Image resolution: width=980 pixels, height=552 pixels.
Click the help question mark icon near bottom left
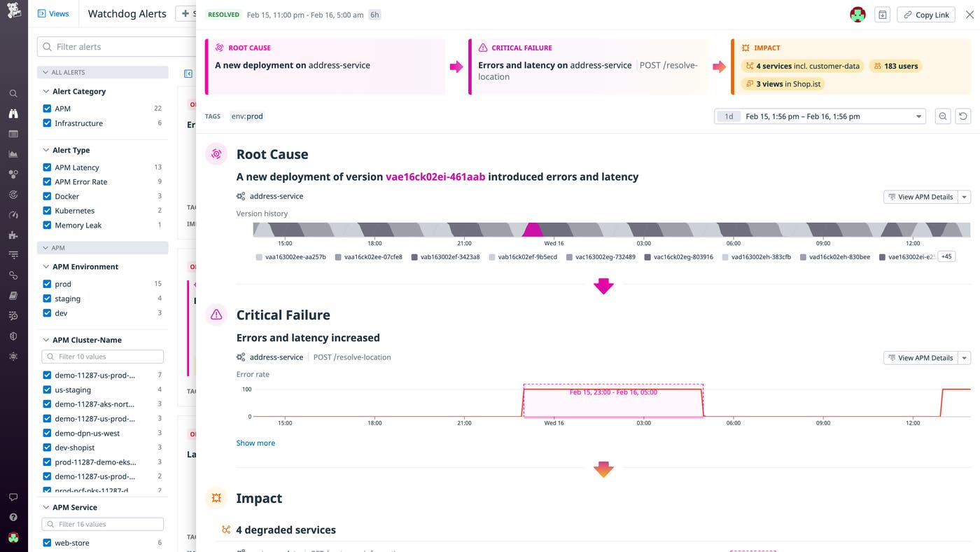click(x=13, y=517)
